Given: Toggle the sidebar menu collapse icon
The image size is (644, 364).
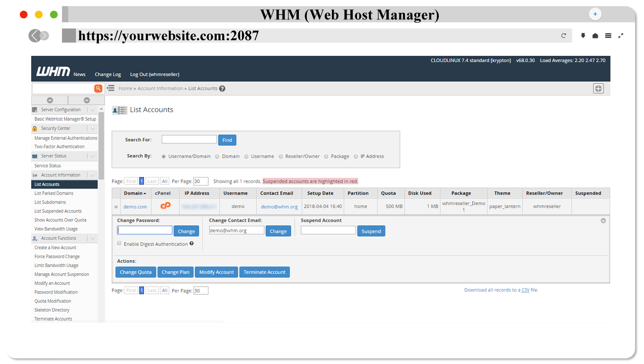Looking at the screenshot, I should 111,88.
